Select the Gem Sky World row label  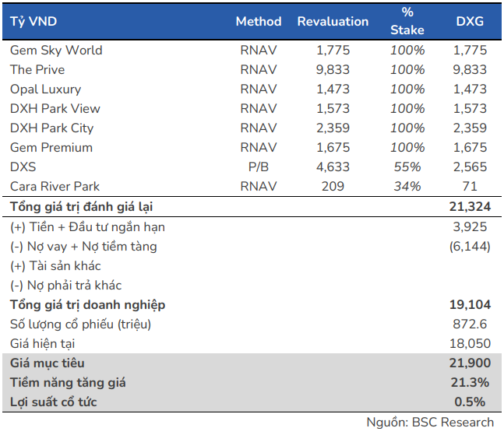[x=56, y=50]
